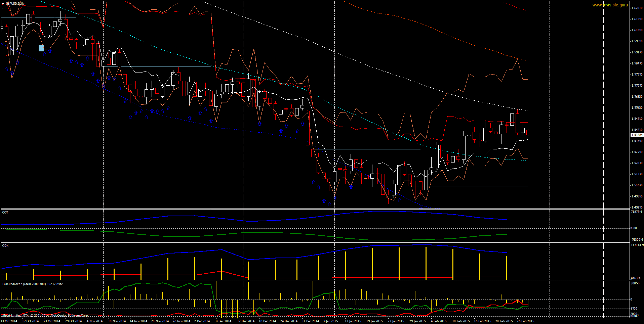Click the 4 Feb 2015 date label
Screen dimensions: 644x324
click(439, 321)
